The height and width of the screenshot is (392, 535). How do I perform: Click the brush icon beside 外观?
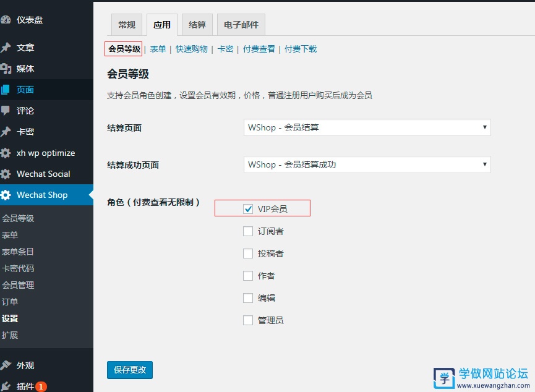tap(6, 365)
